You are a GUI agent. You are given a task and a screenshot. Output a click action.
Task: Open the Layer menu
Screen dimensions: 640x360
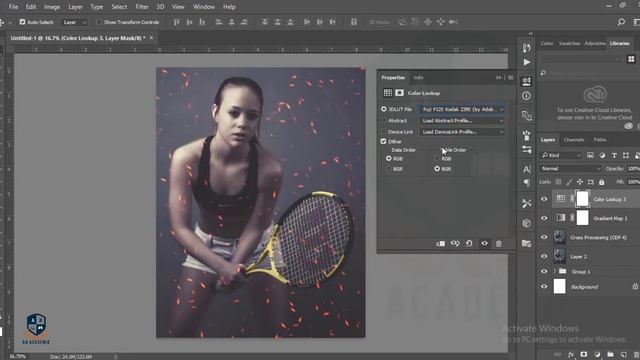pos(75,7)
